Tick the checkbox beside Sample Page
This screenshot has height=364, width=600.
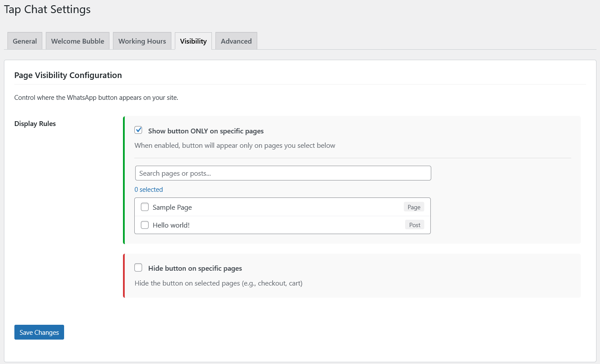[145, 207]
